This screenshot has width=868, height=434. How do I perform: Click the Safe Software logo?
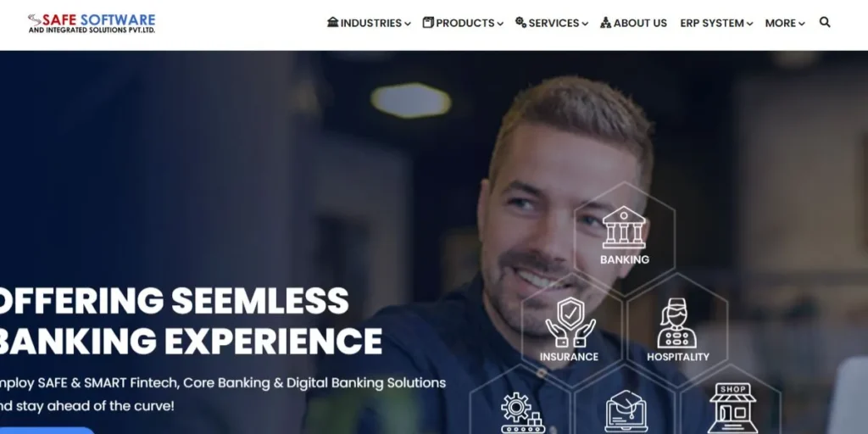[x=92, y=23]
